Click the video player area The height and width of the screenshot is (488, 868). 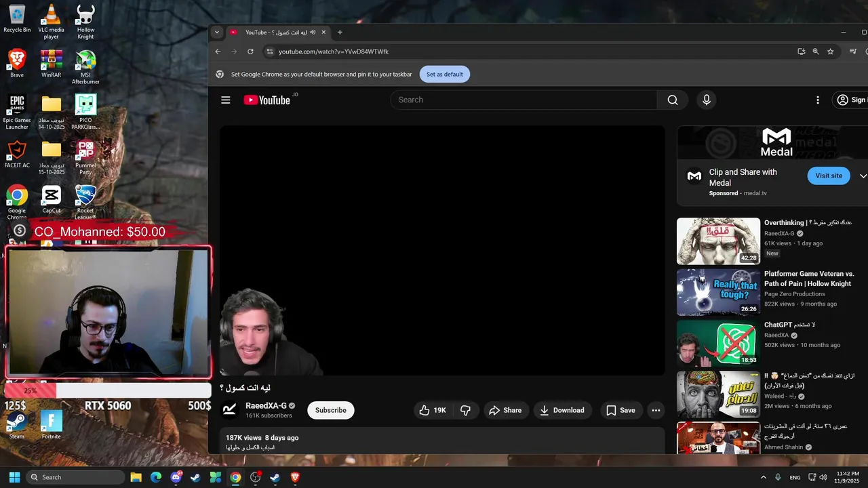(442, 250)
